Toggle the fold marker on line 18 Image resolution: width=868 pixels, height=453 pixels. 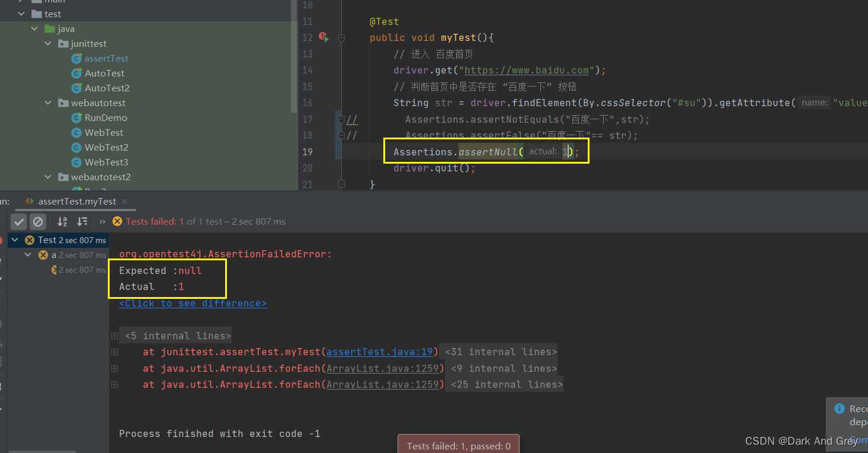point(341,136)
